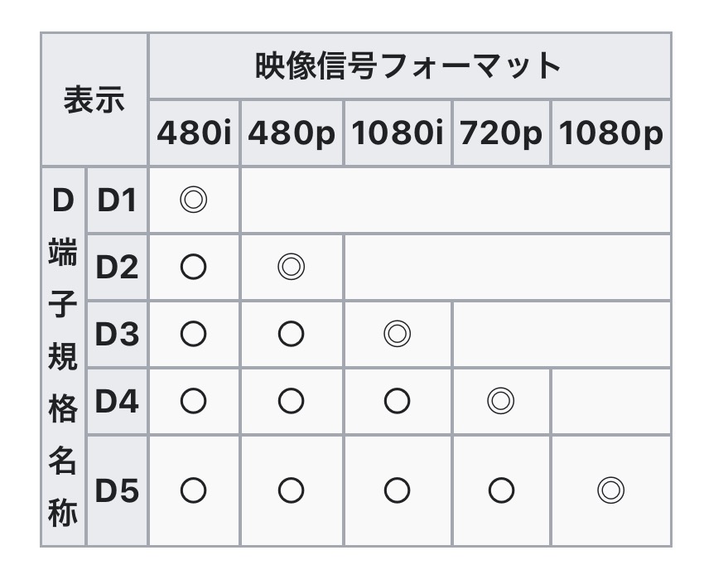This screenshot has width=728, height=584.
Task: Click the double circle in the D4 row
Action: (x=500, y=401)
